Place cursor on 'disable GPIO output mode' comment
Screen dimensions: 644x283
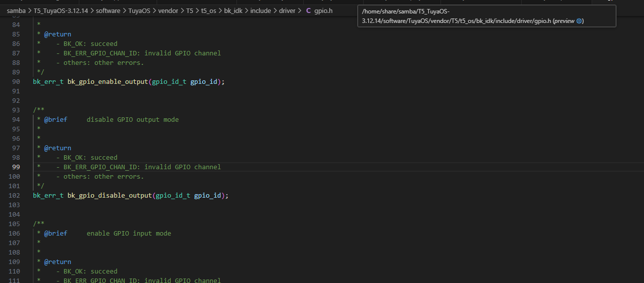coord(132,120)
